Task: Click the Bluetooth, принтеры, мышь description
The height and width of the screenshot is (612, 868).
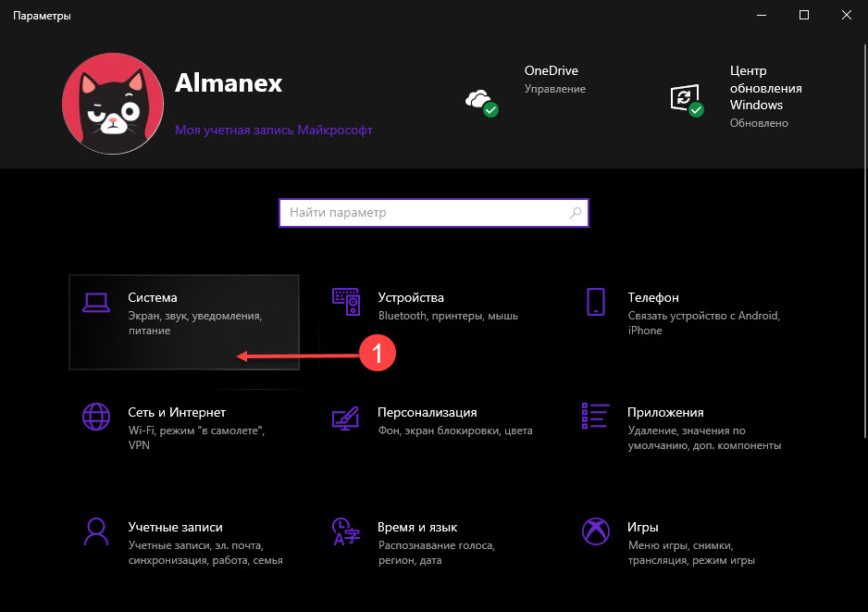Action: (x=448, y=316)
